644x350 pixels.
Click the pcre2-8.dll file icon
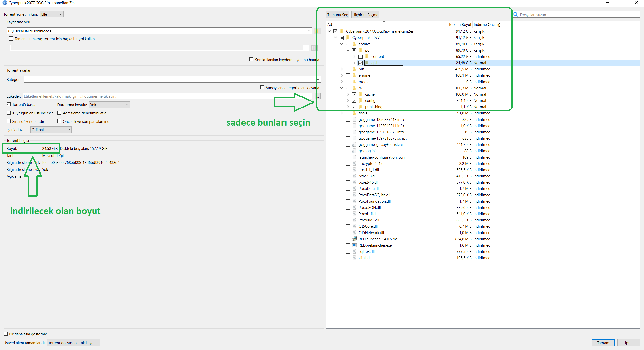pos(354,176)
